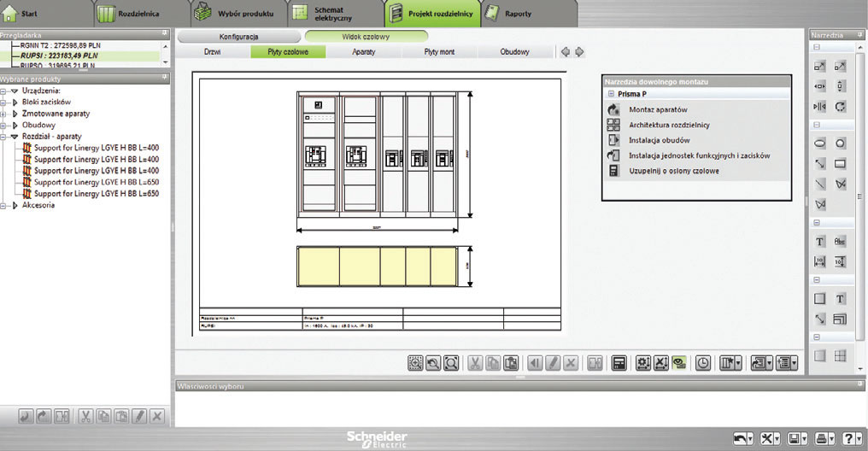Click Uzupełnij o osłony czołowe
The image size is (868, 451).
pos(674,172)
